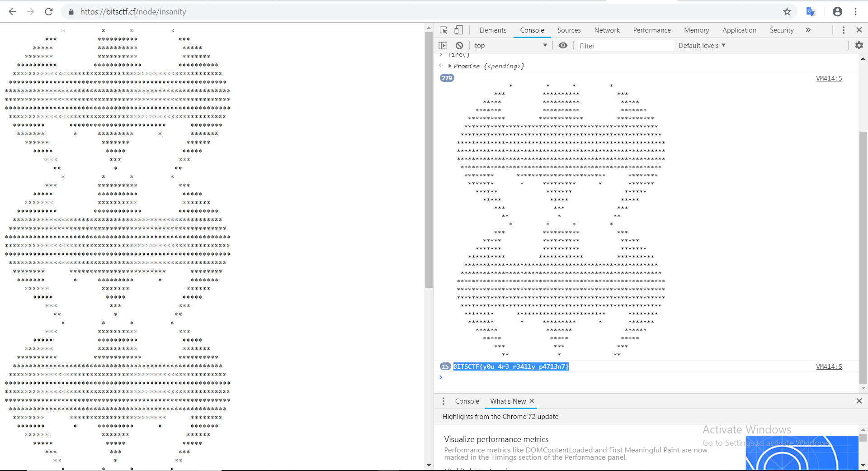Click the 15 repeat count badge
Viewport: 868px width, 471px height.
[445, 366]
